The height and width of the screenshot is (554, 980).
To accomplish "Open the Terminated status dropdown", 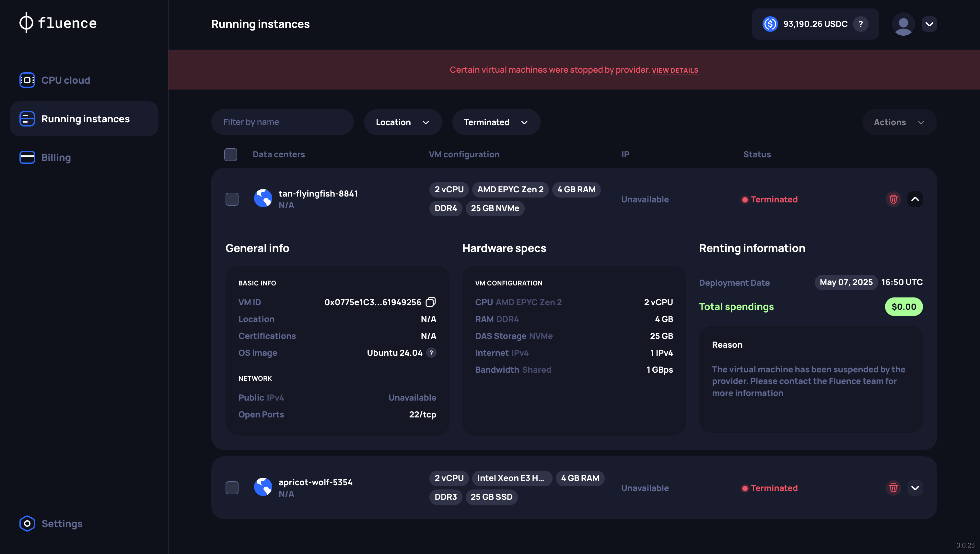I will click(x=496, y=122).
